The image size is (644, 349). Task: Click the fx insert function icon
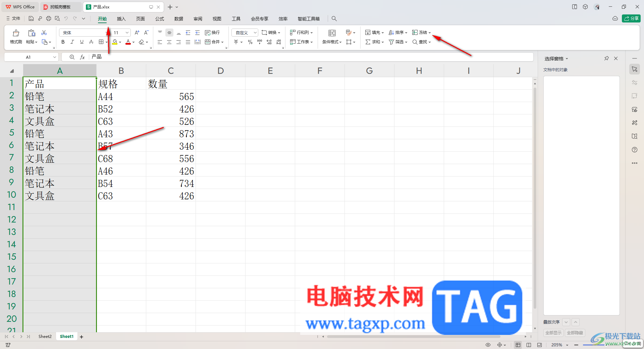coord(82,57)
